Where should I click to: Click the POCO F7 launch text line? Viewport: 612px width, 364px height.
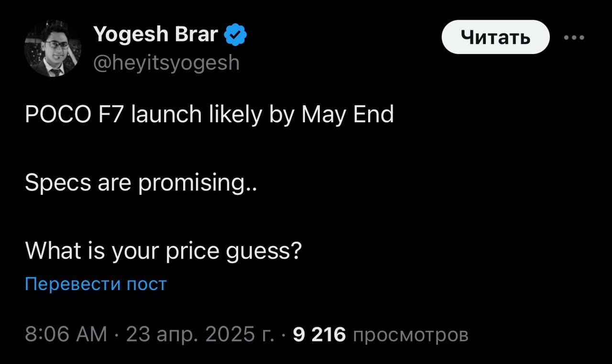click(x=209, y=115)
